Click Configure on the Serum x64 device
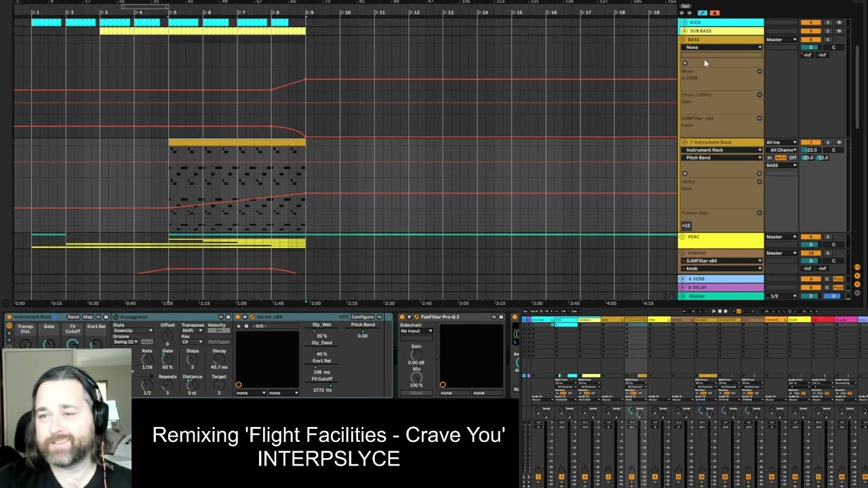The height and width of the screenshot is (488, 868). coord(362,317)
